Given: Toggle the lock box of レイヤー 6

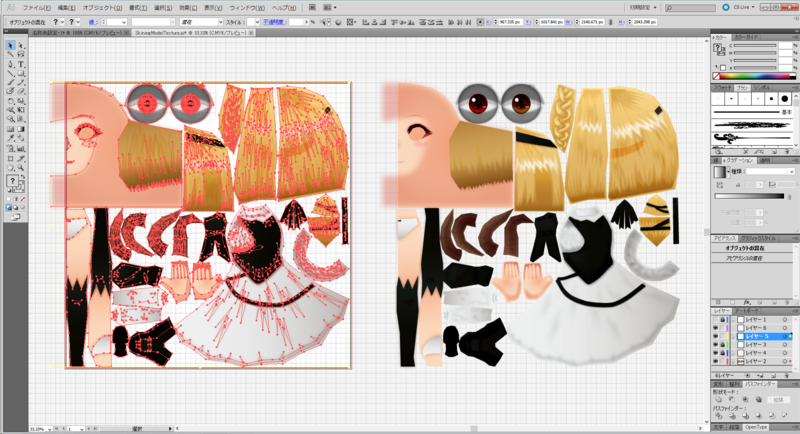Looking at the screenshot, I should [x=722, y=328].
